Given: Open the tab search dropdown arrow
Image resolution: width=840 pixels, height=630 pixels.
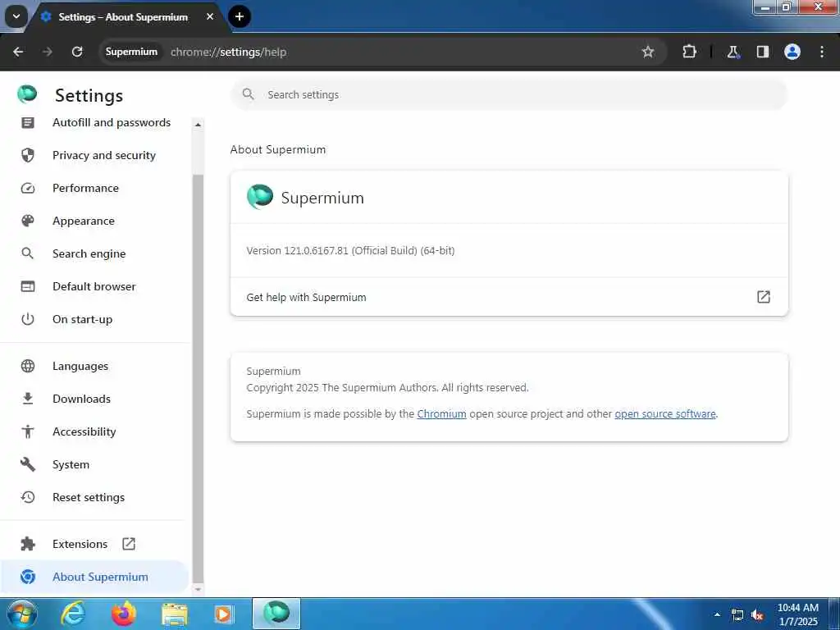Looking at the screenshot, I should click(16, 16).
